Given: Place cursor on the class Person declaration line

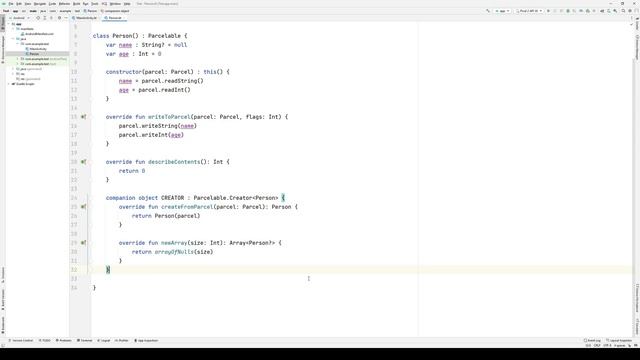Looking at the screenshot, I should coord(140,36).
